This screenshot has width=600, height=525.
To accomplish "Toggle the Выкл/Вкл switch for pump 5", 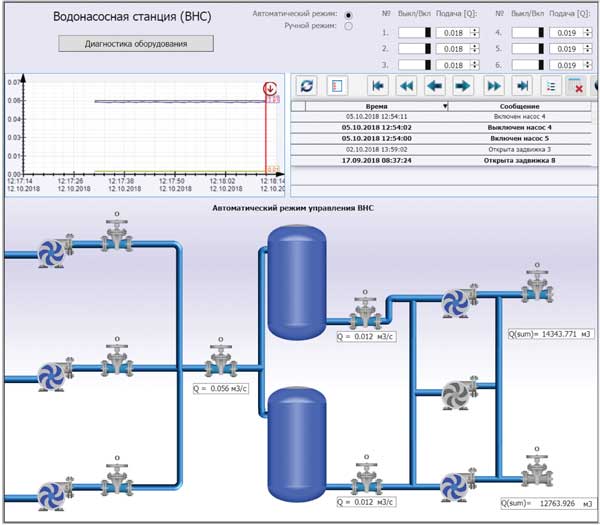I will pyautogui.click(x=528, y=49).
